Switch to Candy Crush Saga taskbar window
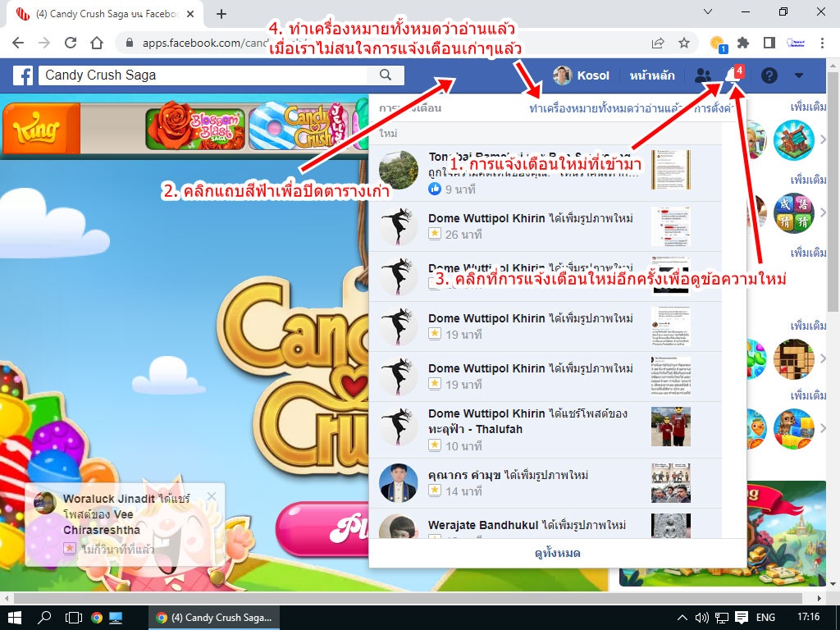 [x=214, y=617]
